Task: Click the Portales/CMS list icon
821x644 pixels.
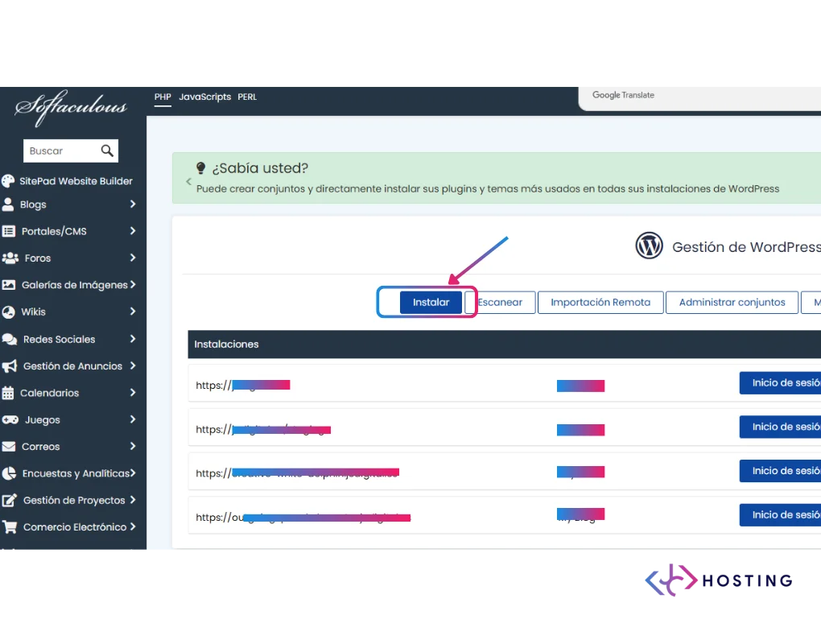Action: (x=8, y=231)
